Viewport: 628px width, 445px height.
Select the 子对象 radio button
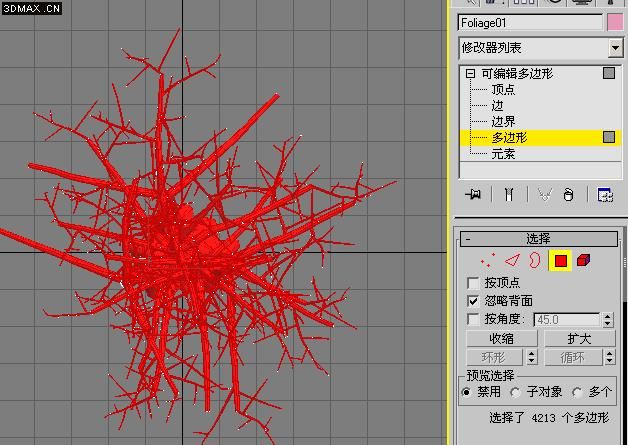[515, 392]
